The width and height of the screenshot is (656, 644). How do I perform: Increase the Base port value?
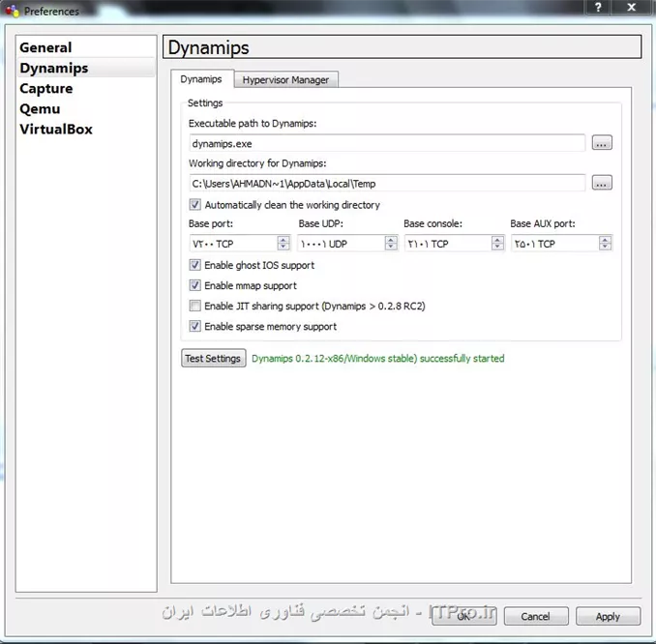click(x=283, y=240)
